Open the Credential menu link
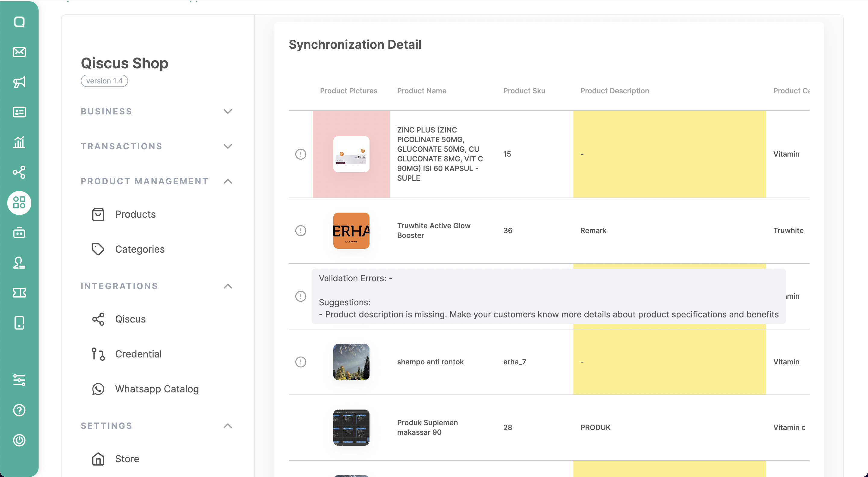Viewport: 868px width, 477px height. point(138,354)
